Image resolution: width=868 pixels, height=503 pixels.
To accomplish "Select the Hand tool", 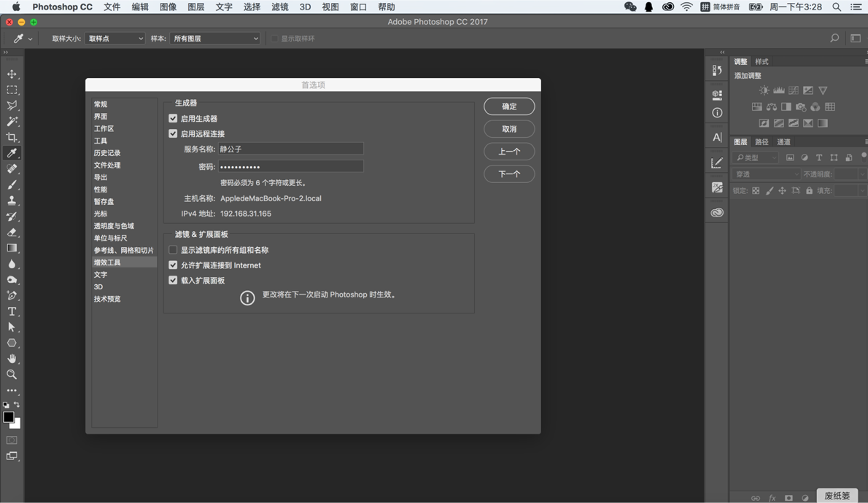I will point(12,359).
